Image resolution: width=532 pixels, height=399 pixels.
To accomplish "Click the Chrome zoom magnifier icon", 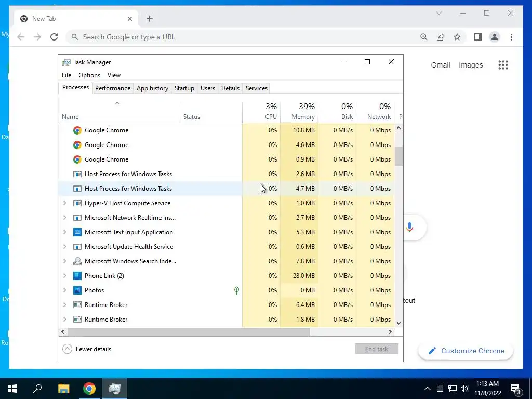I will (424, 37).
